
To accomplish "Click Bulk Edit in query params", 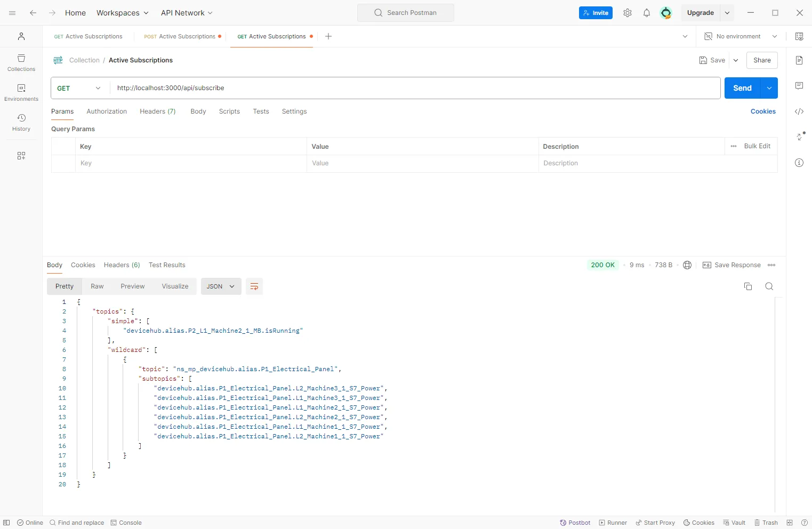I will pos(757,146).
